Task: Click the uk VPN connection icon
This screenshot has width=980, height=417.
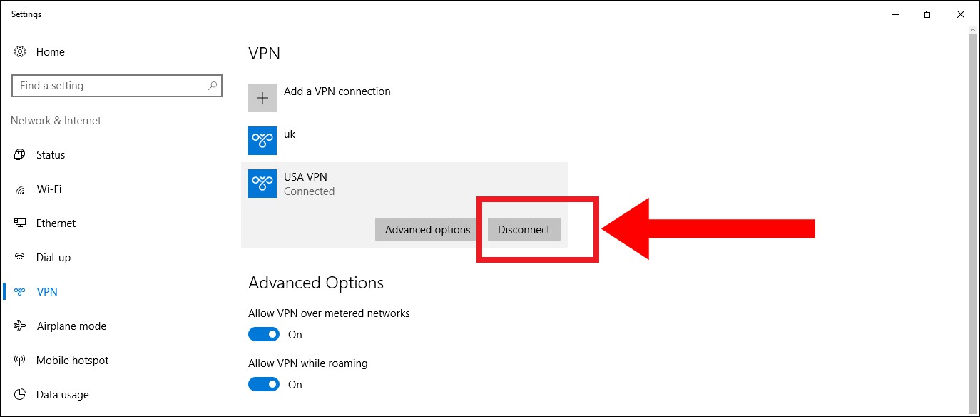Action: click(x=262, y=141)
